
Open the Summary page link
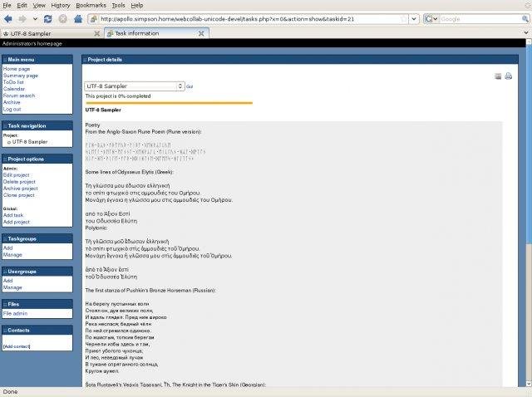click(21, 76)
